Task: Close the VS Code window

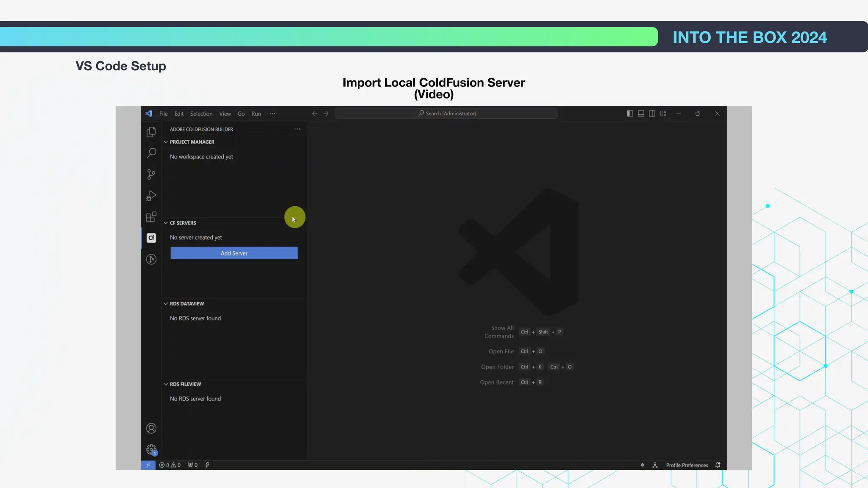Action: point(717,114)
